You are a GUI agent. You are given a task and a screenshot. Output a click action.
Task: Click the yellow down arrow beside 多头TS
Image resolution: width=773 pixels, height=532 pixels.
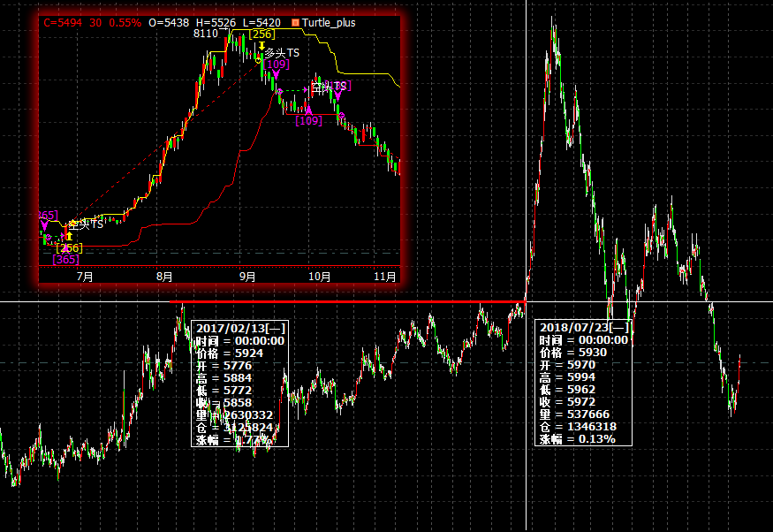coord(262,45)
